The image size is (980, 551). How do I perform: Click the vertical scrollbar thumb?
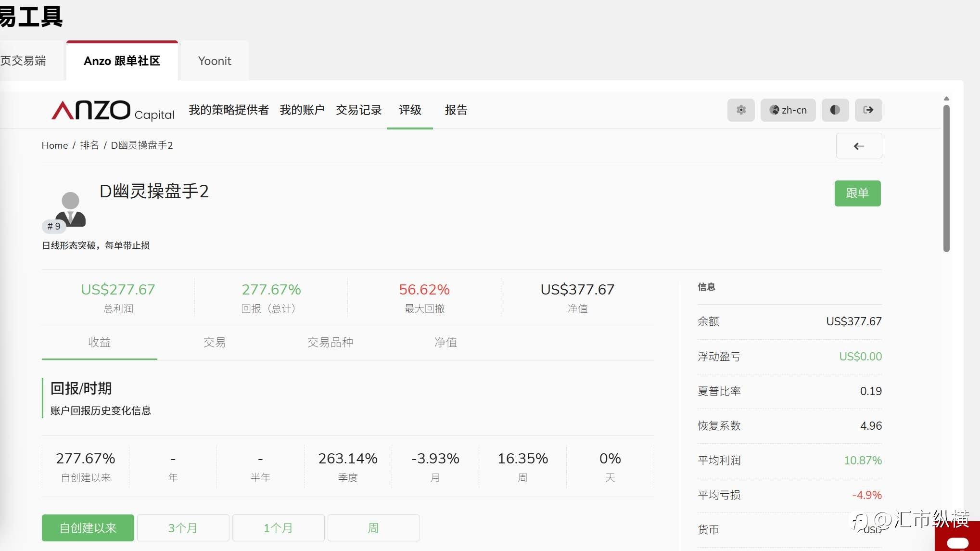coord(946,178)
